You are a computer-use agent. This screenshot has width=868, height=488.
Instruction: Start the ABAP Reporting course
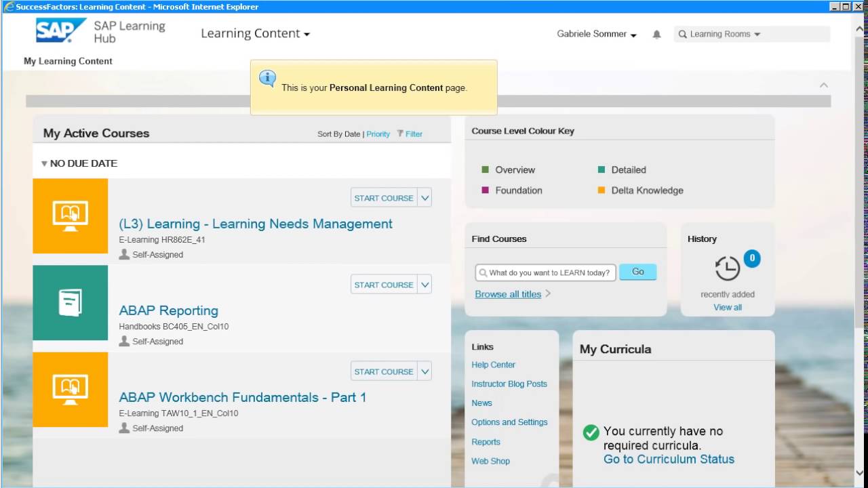coord(384,285)
